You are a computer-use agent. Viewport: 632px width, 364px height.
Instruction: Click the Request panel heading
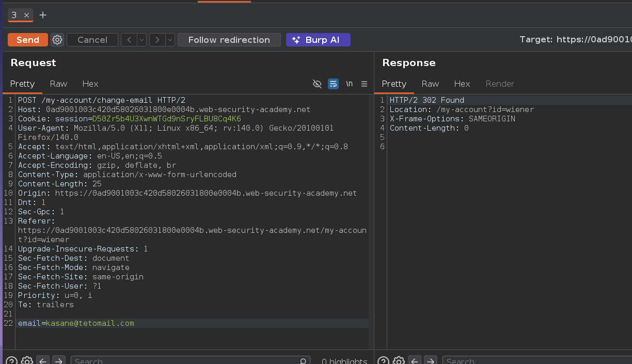[x=33, y=62]
